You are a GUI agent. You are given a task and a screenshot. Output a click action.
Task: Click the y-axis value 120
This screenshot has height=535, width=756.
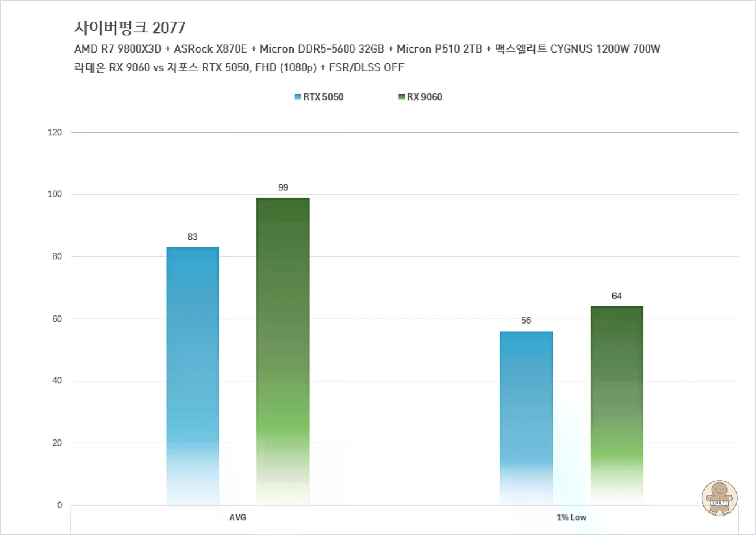[x=55, y=132]
